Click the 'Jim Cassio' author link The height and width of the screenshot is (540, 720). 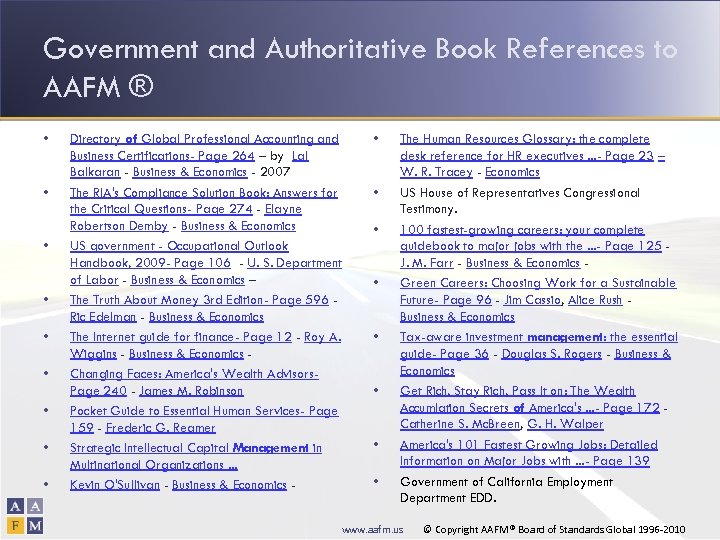[x=533, y=300]
